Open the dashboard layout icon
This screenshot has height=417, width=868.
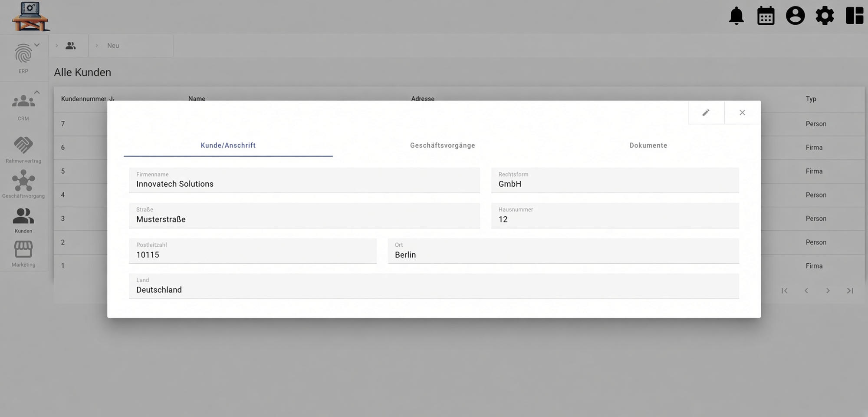click(x=855, y=16)
